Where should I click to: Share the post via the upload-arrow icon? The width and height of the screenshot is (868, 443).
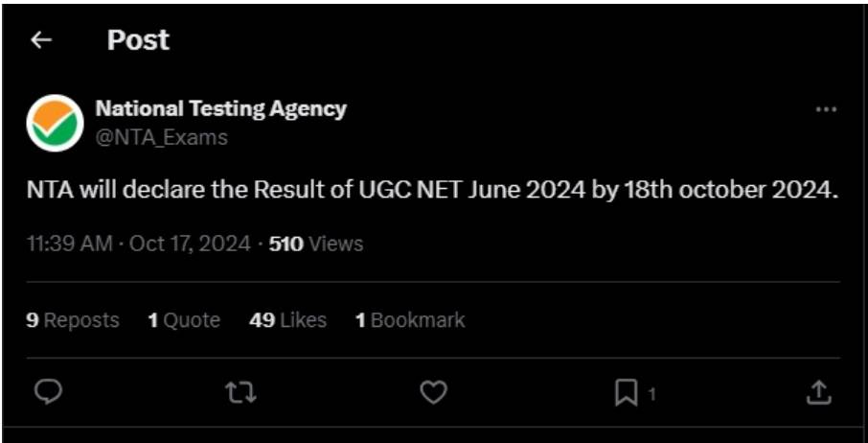(x=818, y=391)
